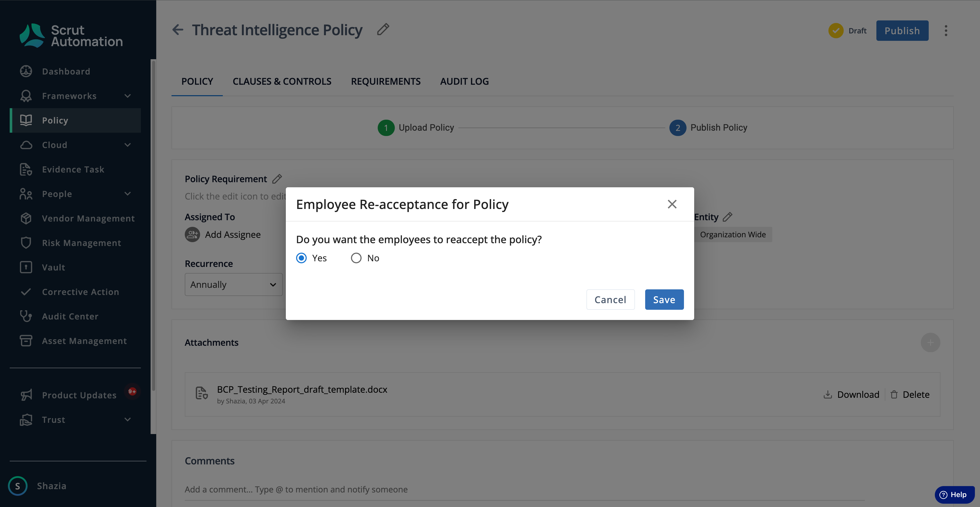Image resolution: width=980 pixels, height=507 pixels.
Task: Click the Risk Management shield icon
Action: [26, 243]
